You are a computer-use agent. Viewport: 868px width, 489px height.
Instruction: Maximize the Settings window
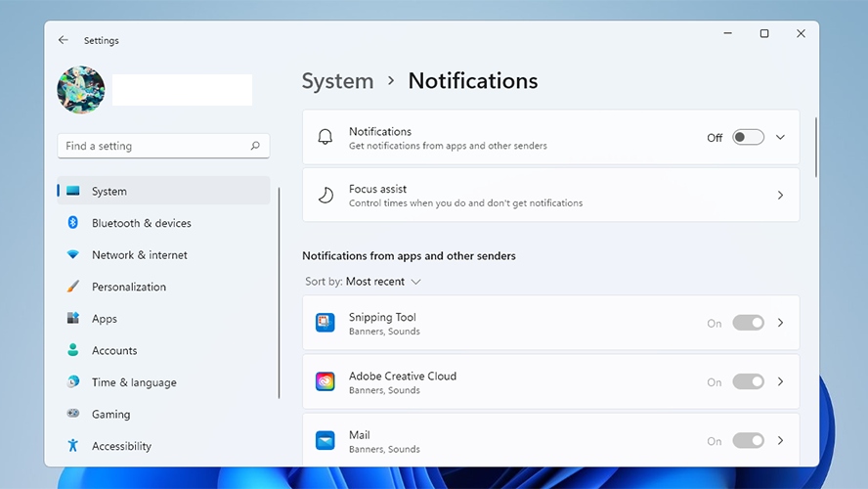tap(764, 33)
